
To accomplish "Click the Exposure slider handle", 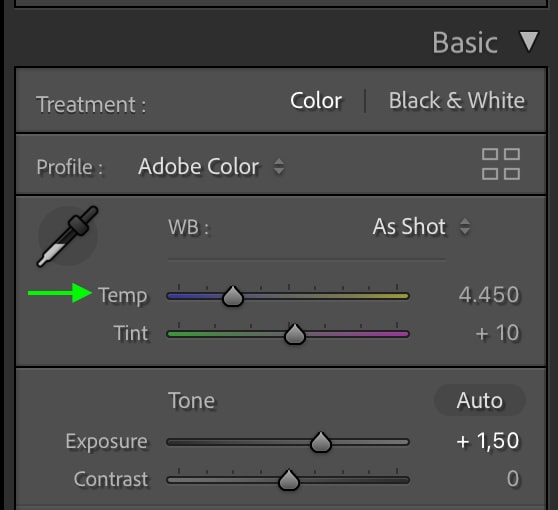I will [x=321, y=442].
